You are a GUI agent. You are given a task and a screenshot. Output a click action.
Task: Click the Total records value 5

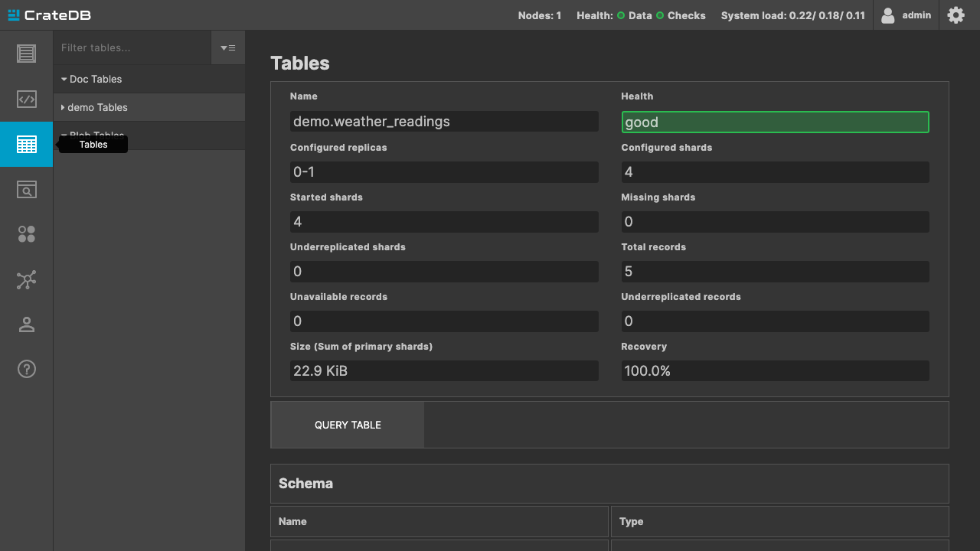coord(775,271)
